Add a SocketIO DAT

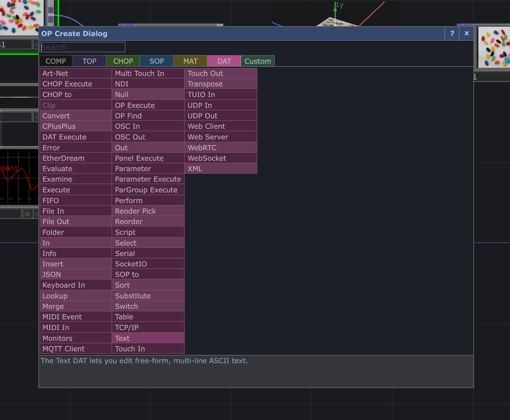click(148, 264)
